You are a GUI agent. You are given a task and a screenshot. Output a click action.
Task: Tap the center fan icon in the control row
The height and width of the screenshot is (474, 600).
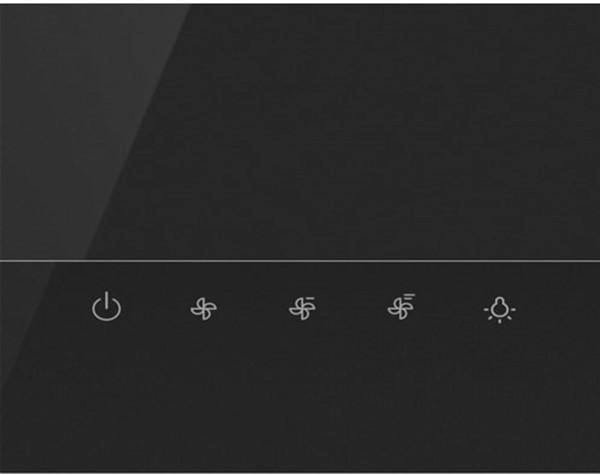coord(302,308)
